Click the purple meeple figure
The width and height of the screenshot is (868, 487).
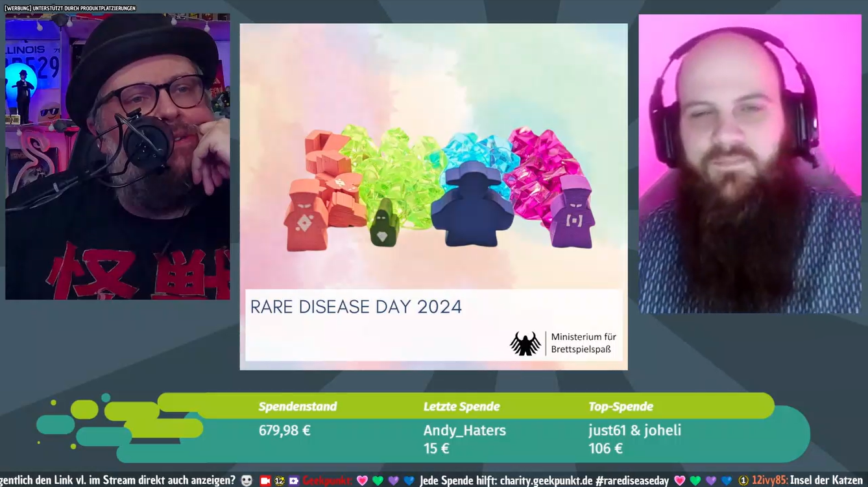click(572, 213)
